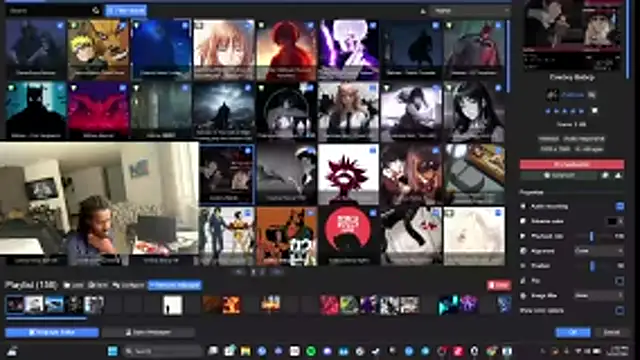Click the star rating row
Image resolution: width=640 pixels, height=360 pixels.
(565, 111)
